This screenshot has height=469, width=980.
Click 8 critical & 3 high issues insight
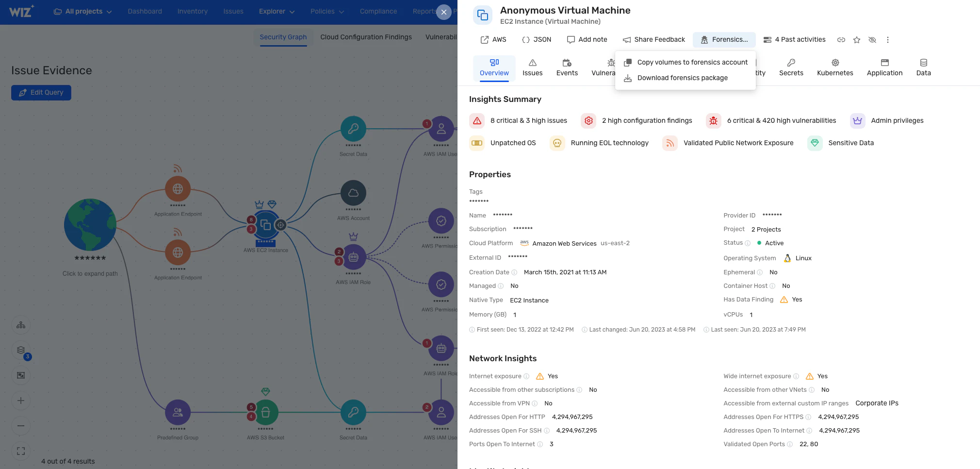coord(518,120)
